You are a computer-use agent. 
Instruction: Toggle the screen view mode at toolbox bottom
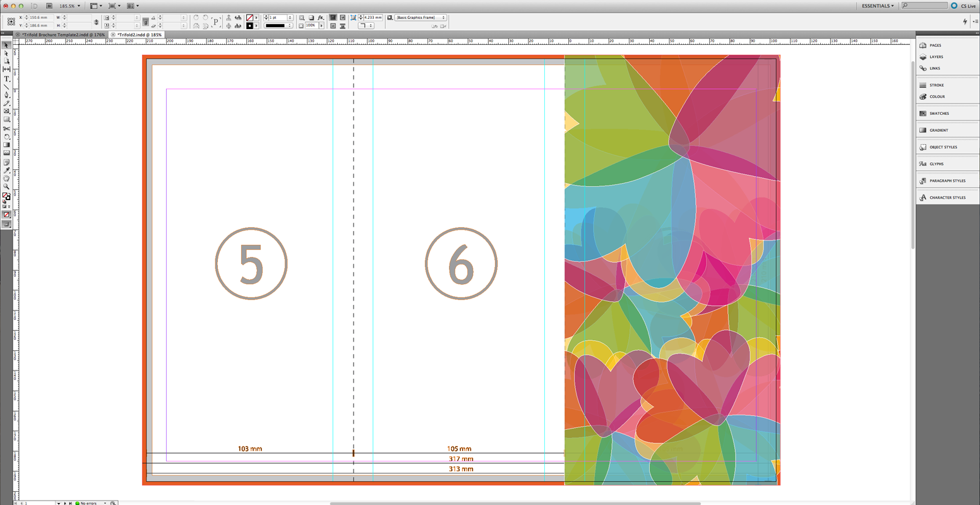6,224
